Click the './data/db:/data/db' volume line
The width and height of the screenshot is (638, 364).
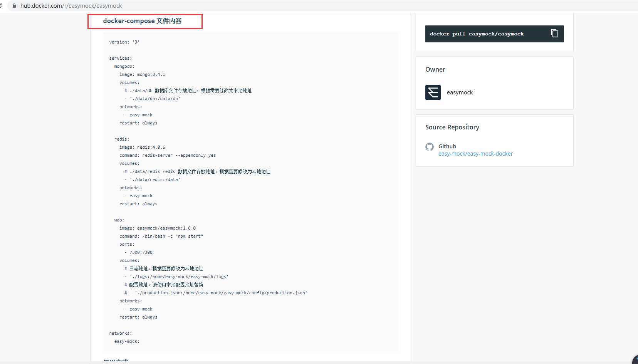click(x=152, y=99)
